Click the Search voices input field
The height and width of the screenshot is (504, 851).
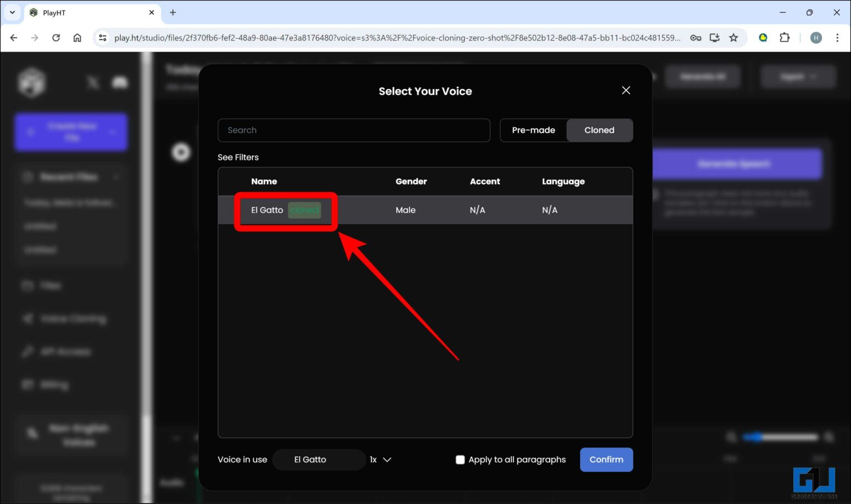353,130
